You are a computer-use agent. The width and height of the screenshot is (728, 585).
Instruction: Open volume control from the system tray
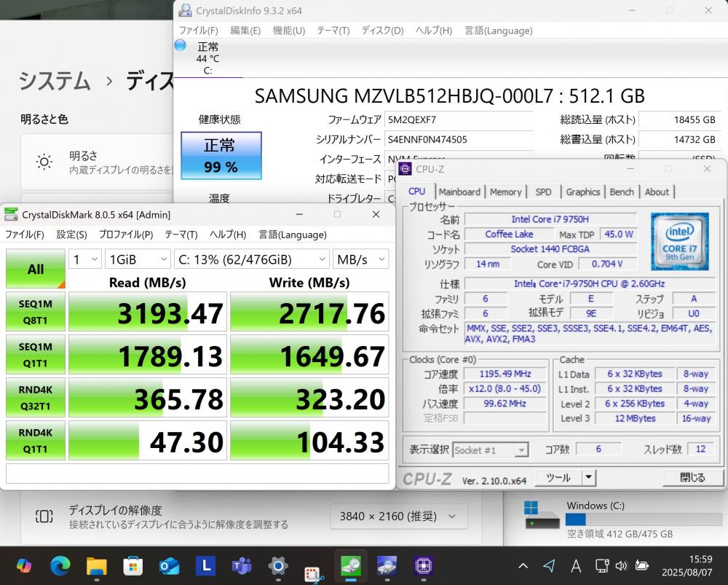pyautogui.click(x=621, y=565)
